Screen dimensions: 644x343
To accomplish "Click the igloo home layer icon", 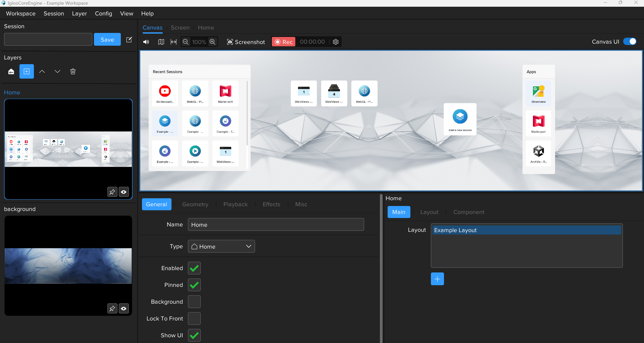I will click(x=11, y=71).
